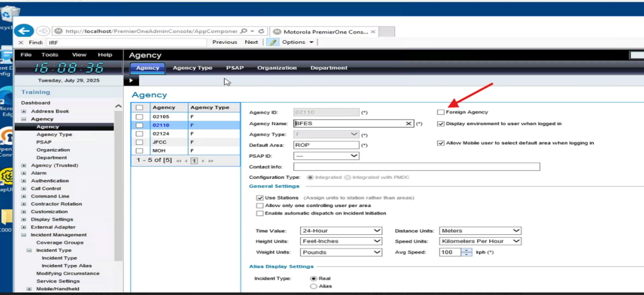Select the Real incident type radio button
Screen dimensions: 644x295
pyautogui.click(x=314, y=278)
